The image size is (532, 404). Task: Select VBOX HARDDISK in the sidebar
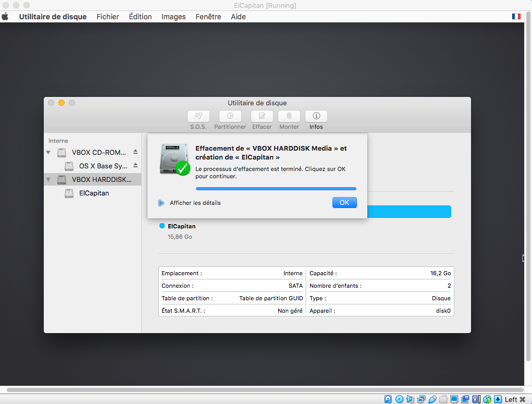(93, 180)
